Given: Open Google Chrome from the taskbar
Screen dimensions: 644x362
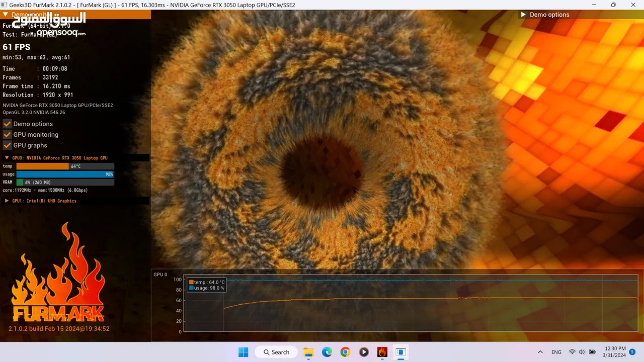Looking at the screenshot, I should pyautogui.click(x=345, y=352).
